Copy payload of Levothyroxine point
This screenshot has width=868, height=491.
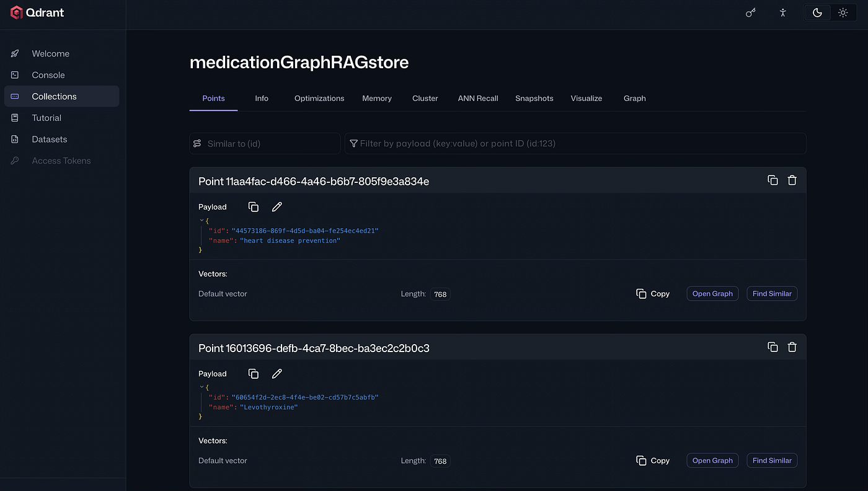click(253, 374)
